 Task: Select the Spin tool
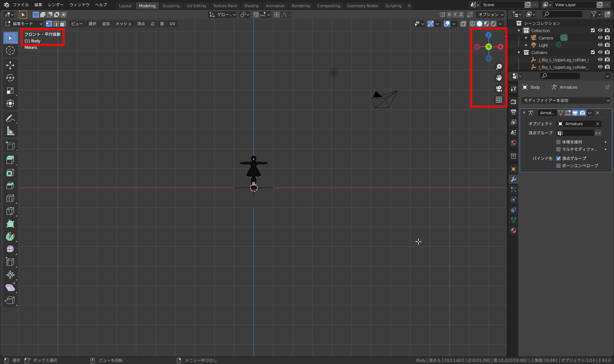(10, 237)
